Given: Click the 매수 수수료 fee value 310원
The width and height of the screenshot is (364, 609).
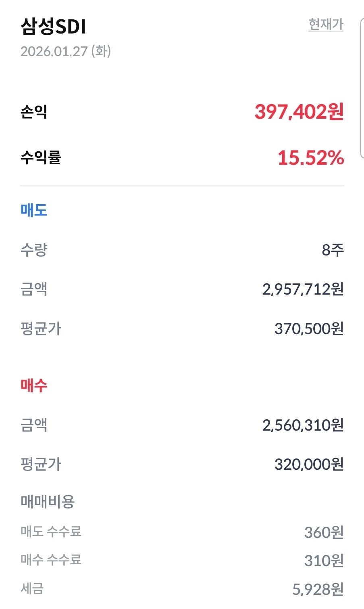Looking at the screenshot, I should point(324,561).
